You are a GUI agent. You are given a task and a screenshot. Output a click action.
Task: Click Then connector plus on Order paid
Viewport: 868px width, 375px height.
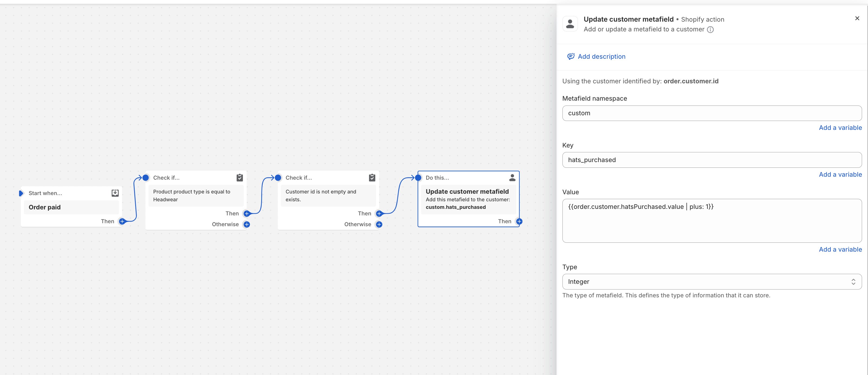point(122,222)
